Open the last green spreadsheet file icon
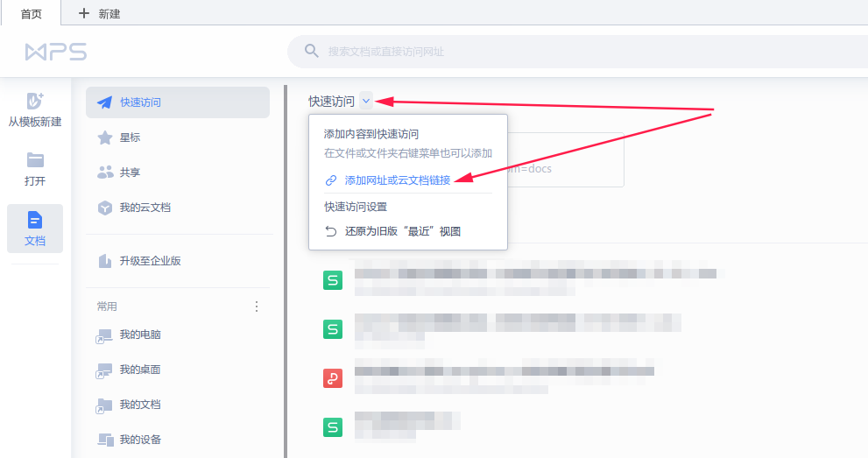868x458 pixels. click(333, 427)
